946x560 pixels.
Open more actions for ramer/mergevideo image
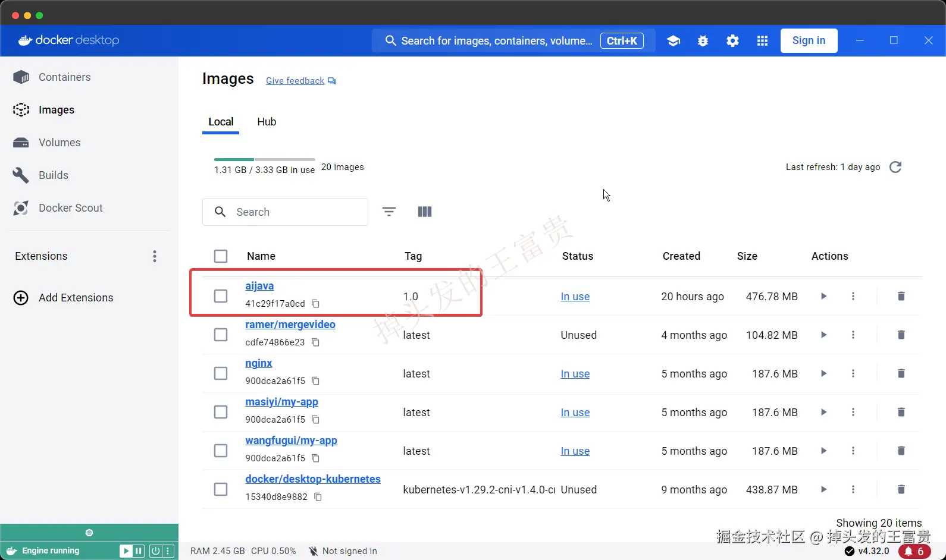pos(853,335)
